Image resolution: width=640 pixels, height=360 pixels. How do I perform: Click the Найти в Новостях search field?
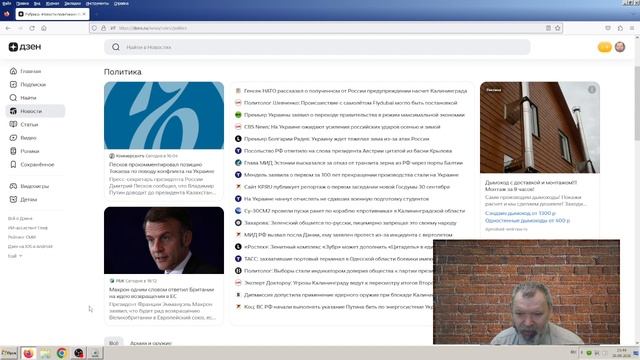tap(317, 47)
